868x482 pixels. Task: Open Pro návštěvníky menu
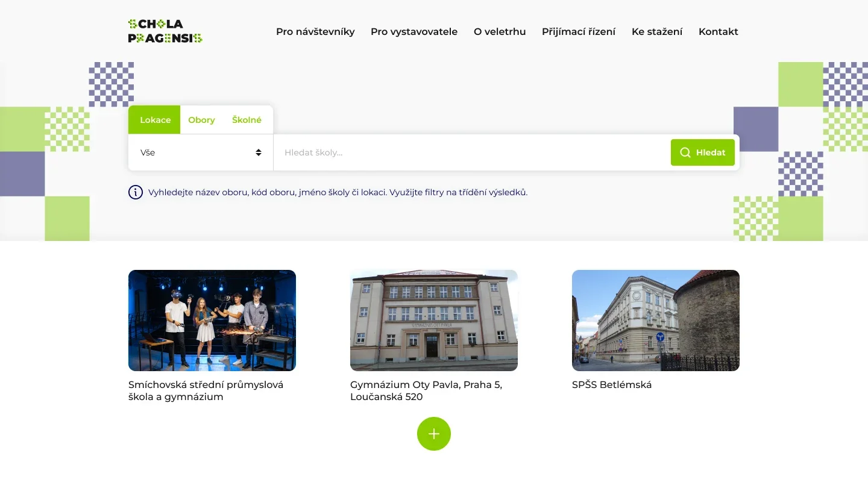pos(315,31)
